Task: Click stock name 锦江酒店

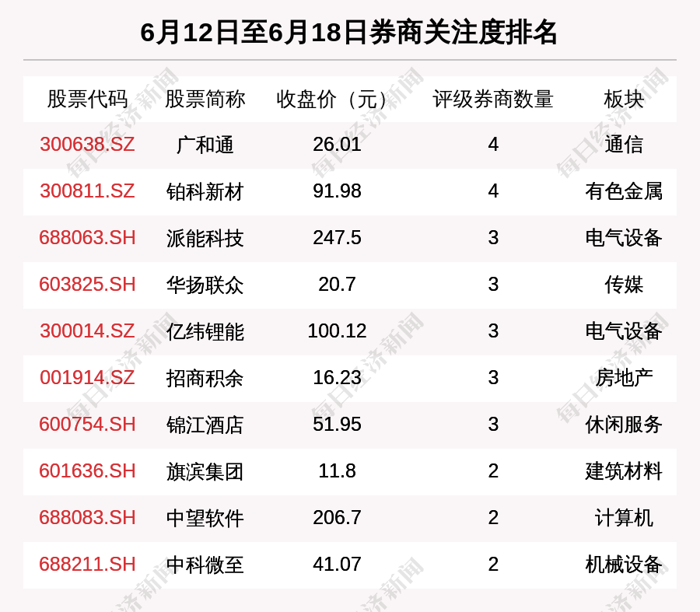Action: [205, 425]
